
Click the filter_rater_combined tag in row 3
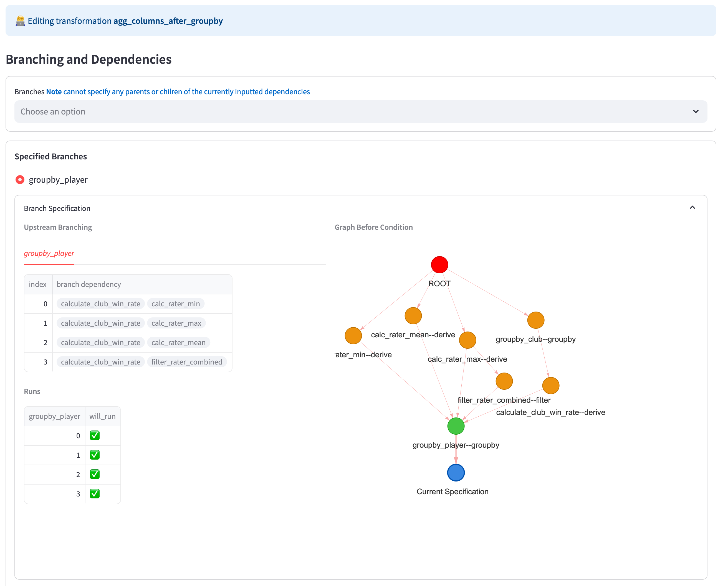click(x=186, y=362)
